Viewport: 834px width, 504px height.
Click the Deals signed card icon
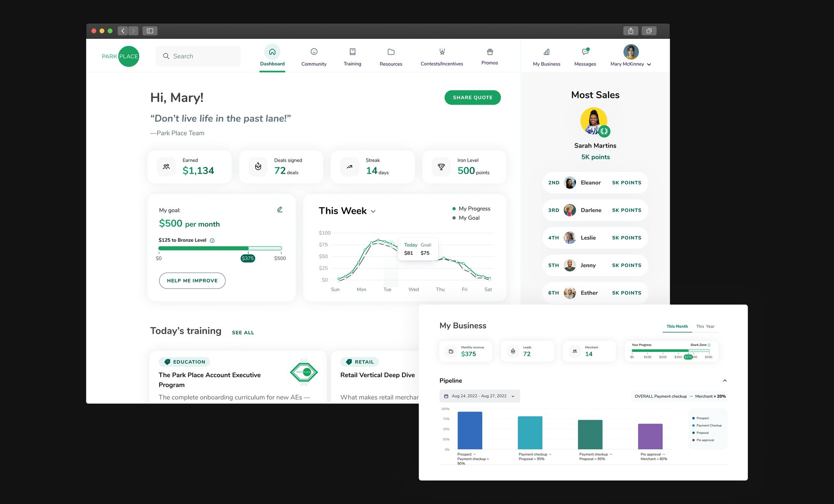tap(258, 167)
